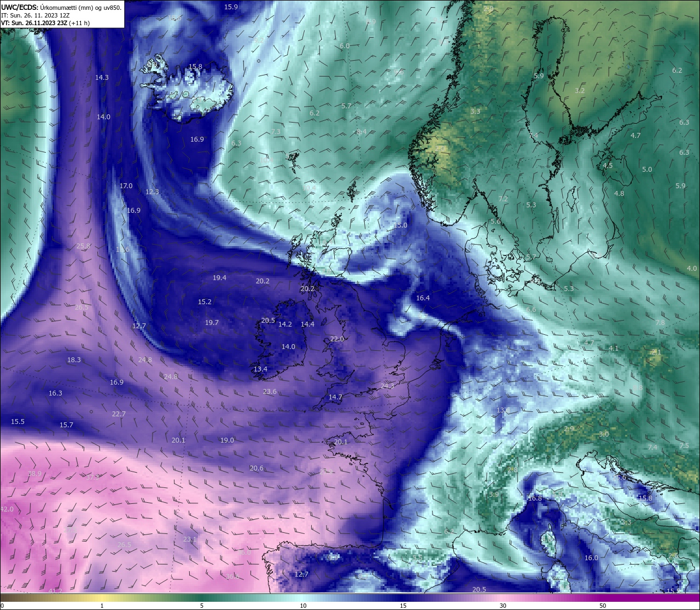The width and height of the screenshot is (700, 610).
Task: Click the map value 3.0
Action: (x=604, y=434)
